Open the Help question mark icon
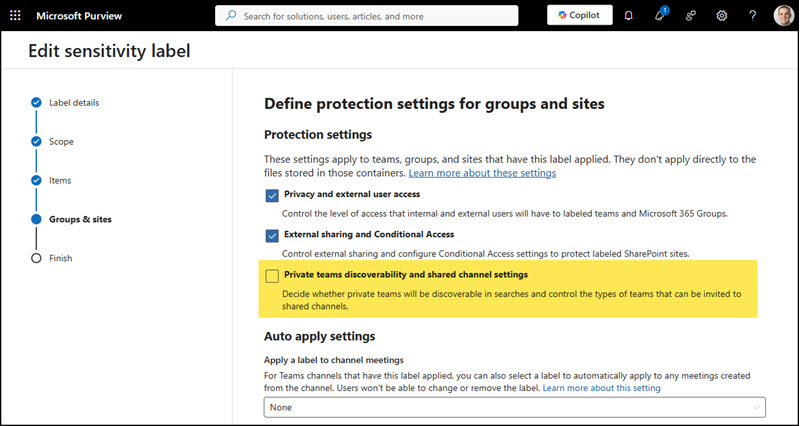The width and height of the screenshot is (800, 426). point(753,16)
